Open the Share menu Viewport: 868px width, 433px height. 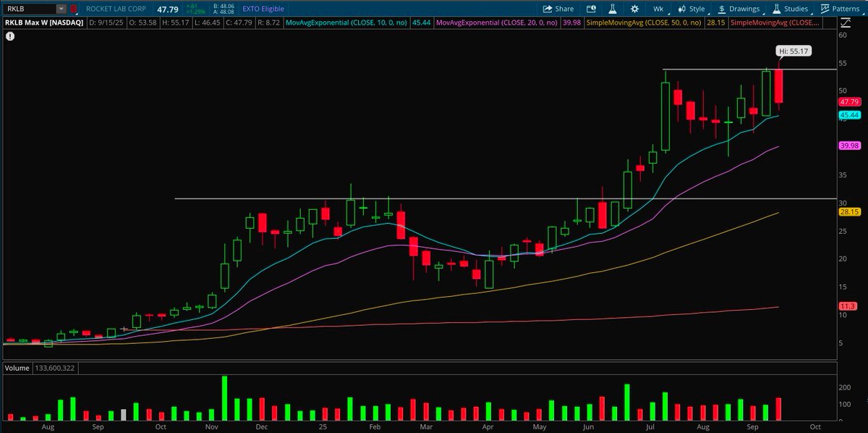point(557,9)
